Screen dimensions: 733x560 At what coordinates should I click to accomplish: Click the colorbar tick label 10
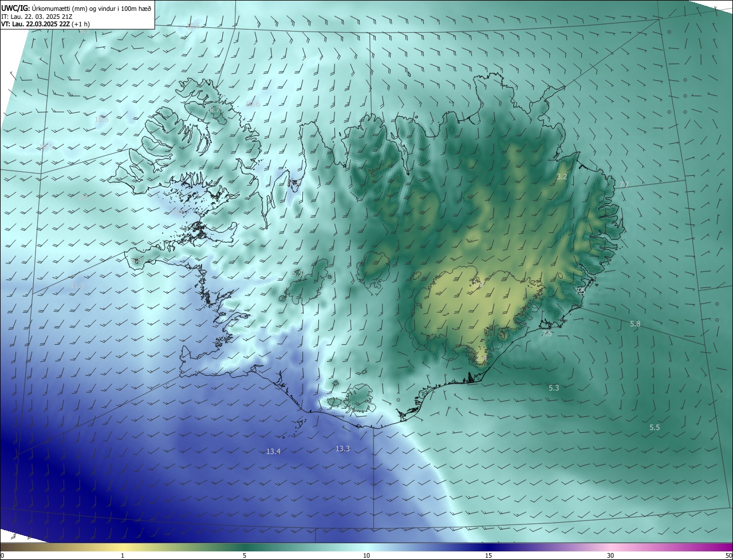[x=366, y=556]
